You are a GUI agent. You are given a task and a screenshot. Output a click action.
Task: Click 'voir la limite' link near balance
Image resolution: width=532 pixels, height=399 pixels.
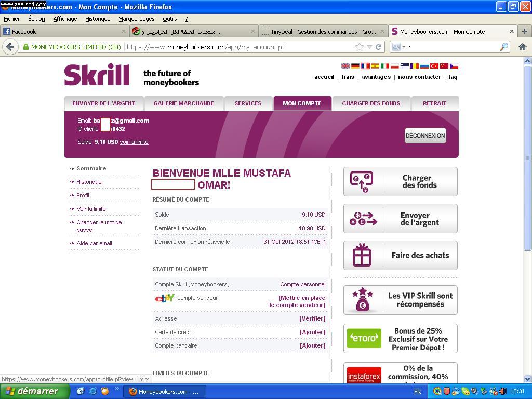pyautogui.click(x=134, y=142)
